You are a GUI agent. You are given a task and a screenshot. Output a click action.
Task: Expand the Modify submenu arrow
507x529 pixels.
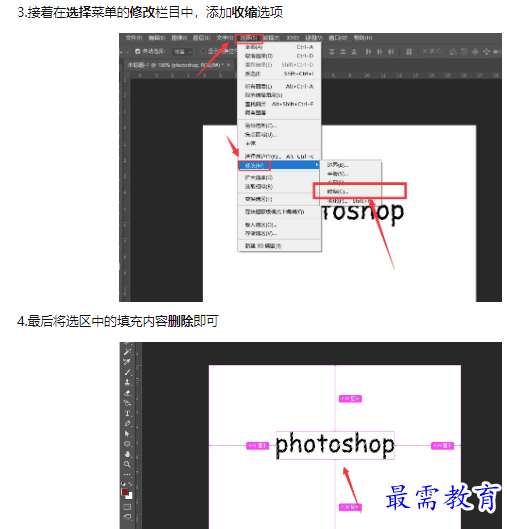[x=316, y=165]
